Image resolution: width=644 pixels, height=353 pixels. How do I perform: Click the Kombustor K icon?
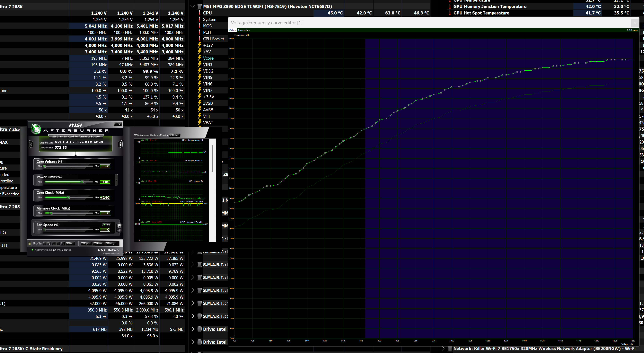pos(31,144)
